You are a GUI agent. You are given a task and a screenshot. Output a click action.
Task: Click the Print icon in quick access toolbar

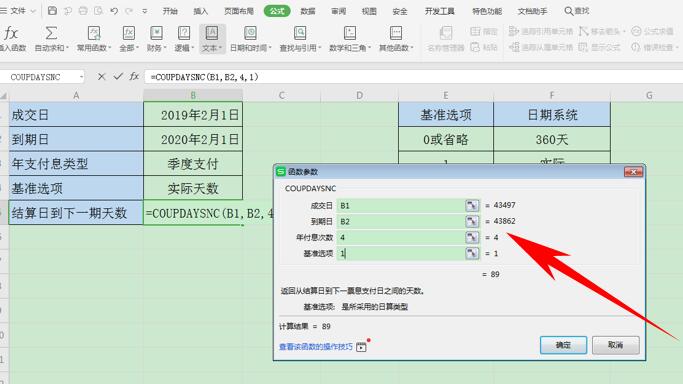tap(83, 11)
